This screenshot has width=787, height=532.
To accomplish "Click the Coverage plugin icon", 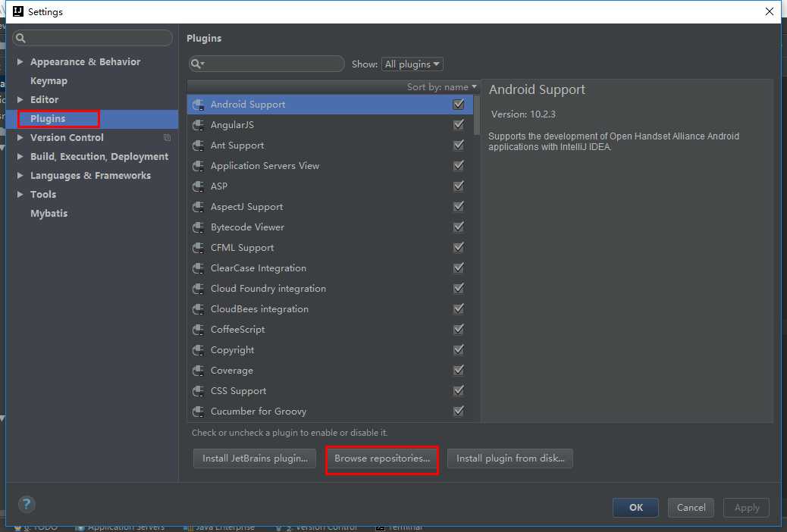I will coord(198,371).
